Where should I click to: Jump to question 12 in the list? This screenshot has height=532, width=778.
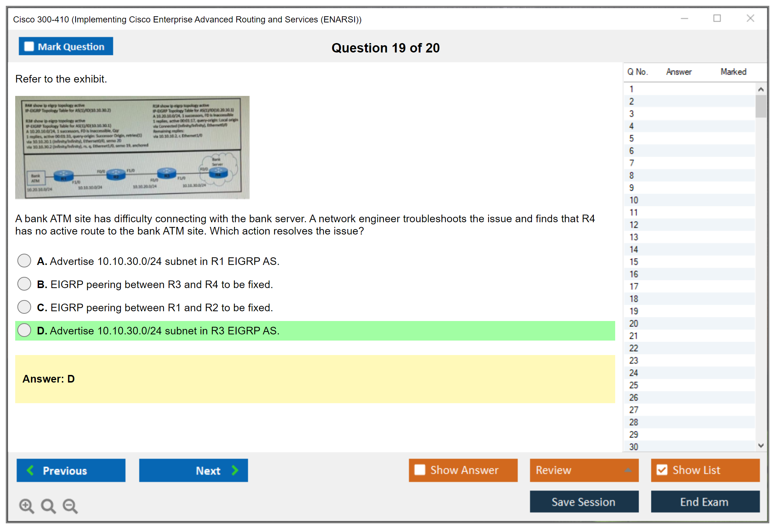click(634, 225)
